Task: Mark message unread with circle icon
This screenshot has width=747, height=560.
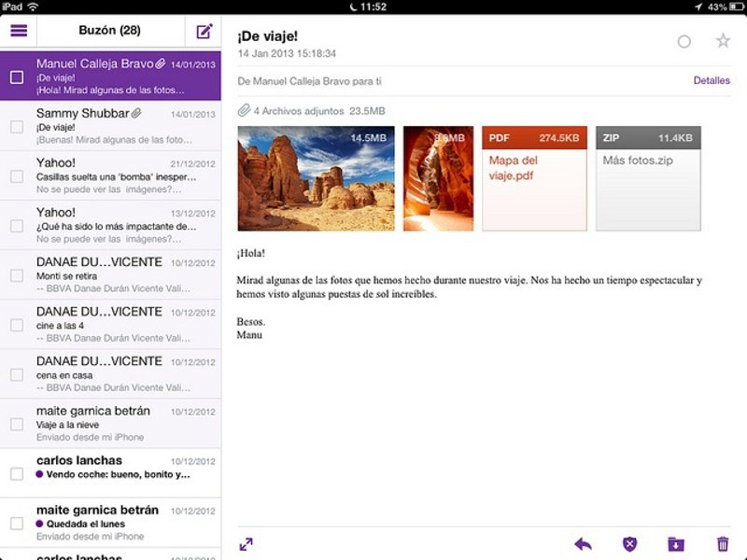Action: pyautogui.click(x=684, y=42)
